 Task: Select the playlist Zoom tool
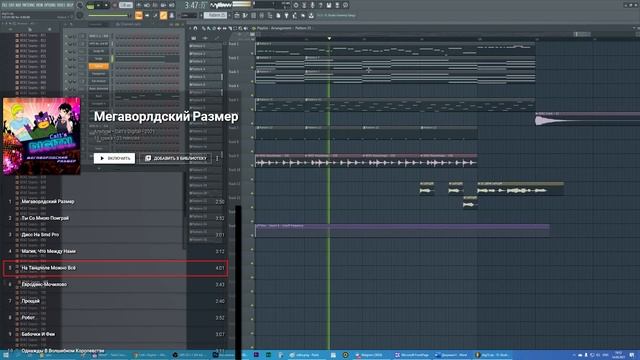pyautogui.click(x=240, y=28)
